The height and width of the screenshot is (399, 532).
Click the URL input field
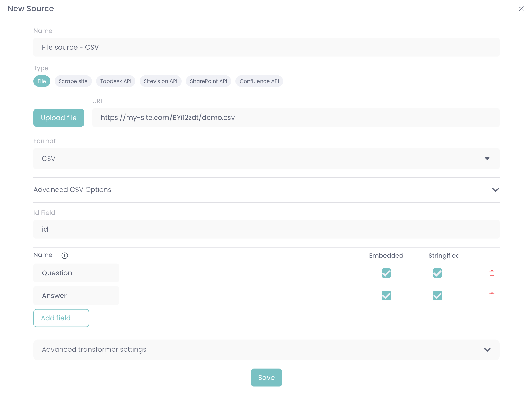coord(296,118)
